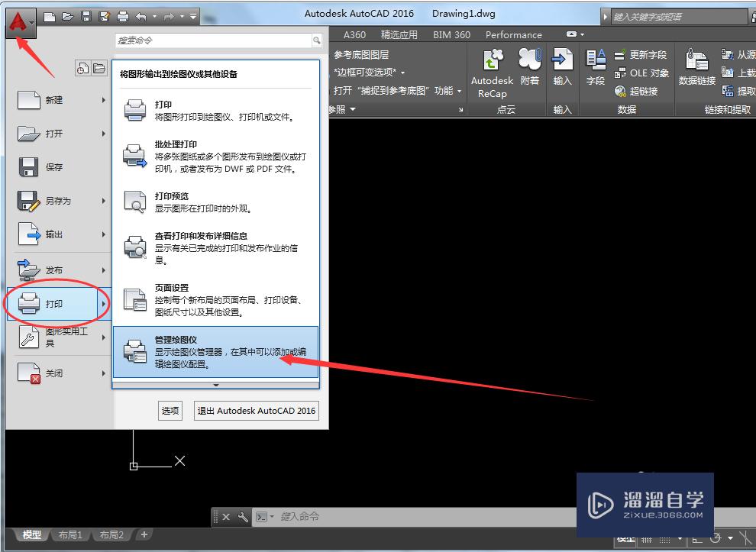Image resolution: width=756 pixels, height=552 pixels.
Task: Open the 布局1 layout tab
Action: pos(69,534)
